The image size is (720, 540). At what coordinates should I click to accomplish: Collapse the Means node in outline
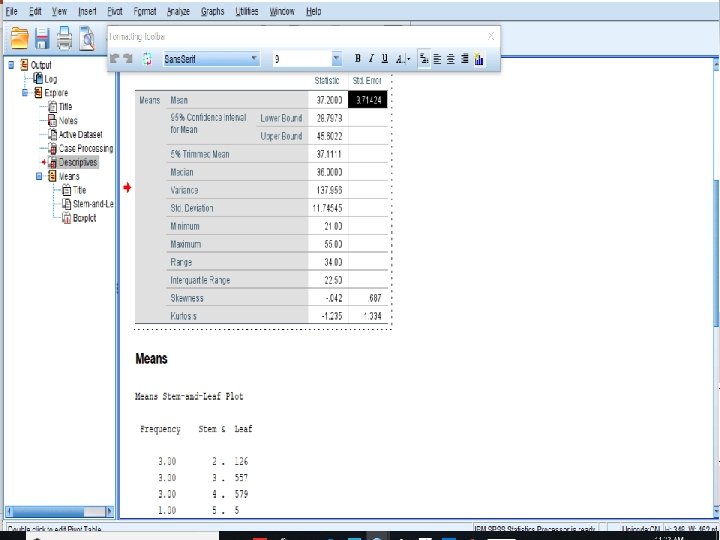pyautogui.click(x=39, y=176)
